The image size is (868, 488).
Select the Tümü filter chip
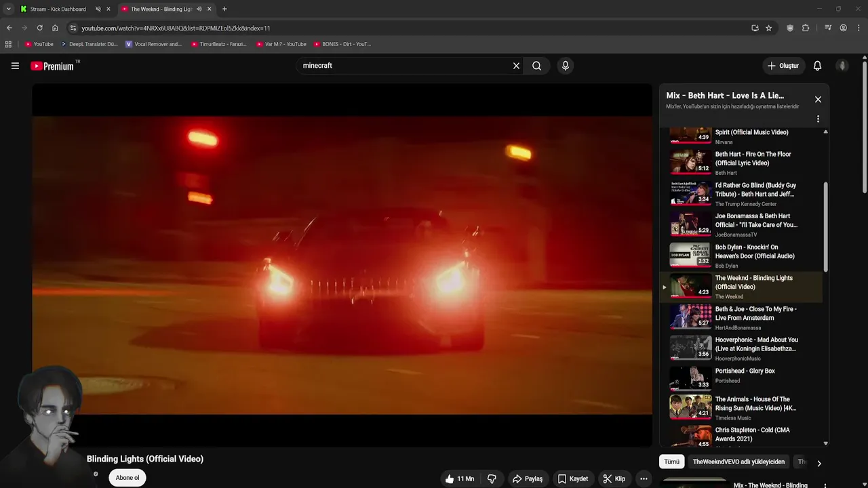(671, 462)
